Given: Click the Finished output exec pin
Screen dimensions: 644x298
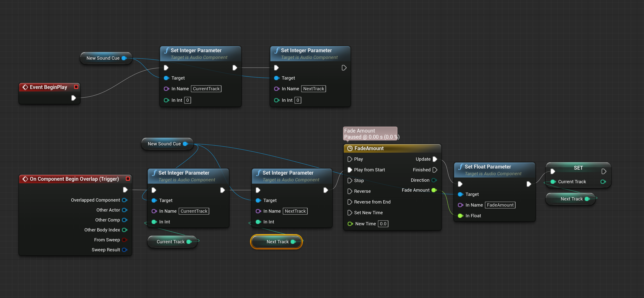Looking at the screenshot, I should click(x=435, y=170).
